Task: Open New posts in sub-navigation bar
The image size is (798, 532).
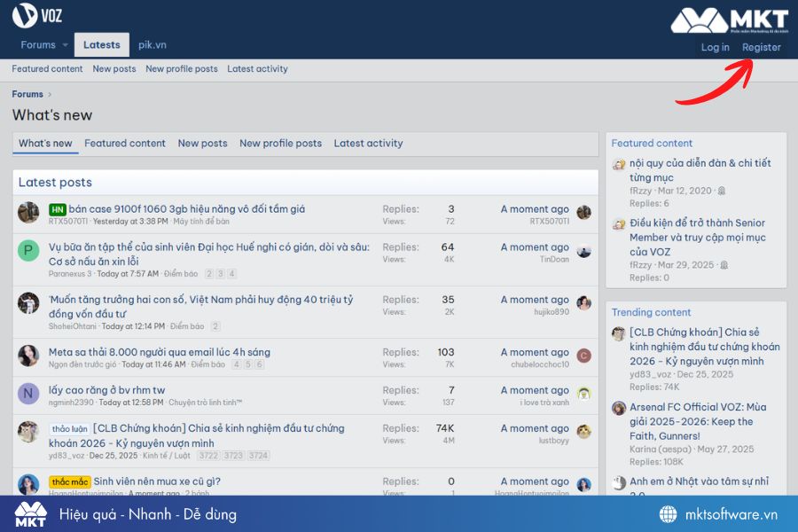Action: [114, 69]
